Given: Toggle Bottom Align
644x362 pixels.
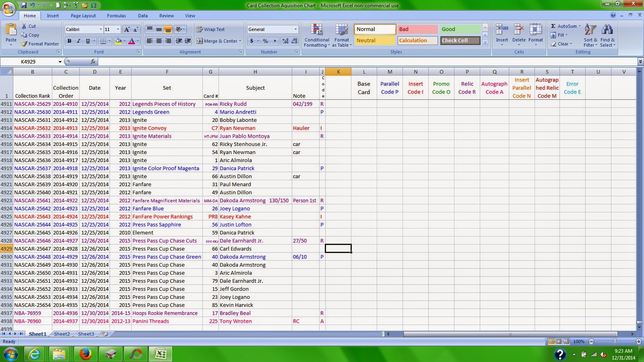Looking at the screenshot, I should click(168, 29).
